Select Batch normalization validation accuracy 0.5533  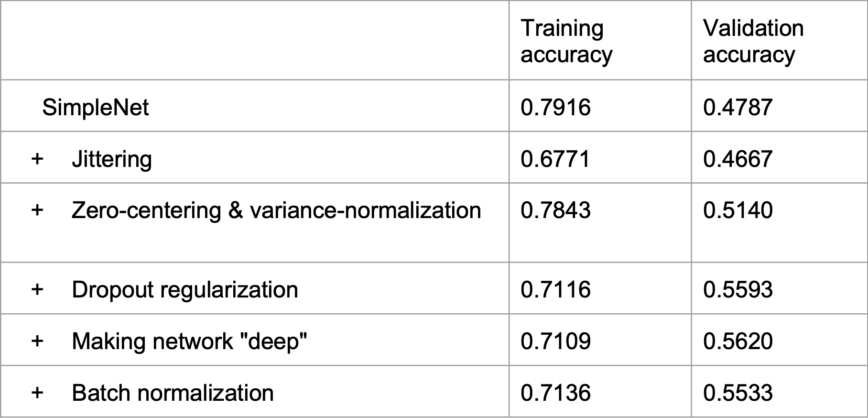pos(738,393)
